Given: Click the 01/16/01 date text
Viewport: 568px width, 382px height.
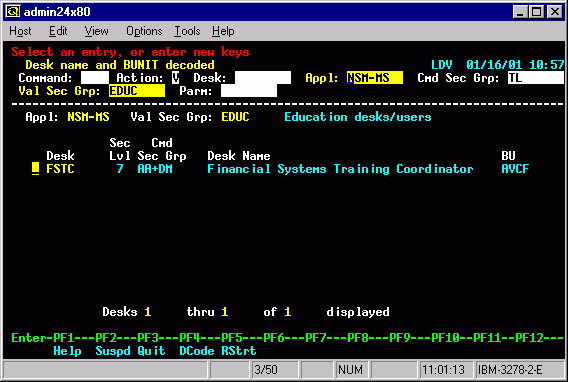Looking at the screenshot, I should click(494, 65).
